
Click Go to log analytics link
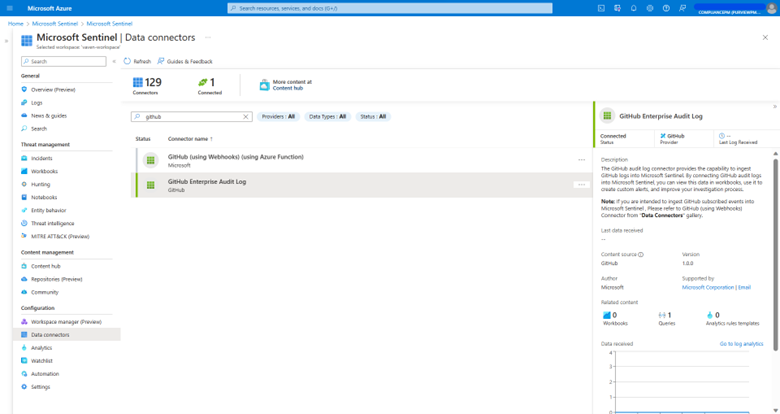[741, 344]
